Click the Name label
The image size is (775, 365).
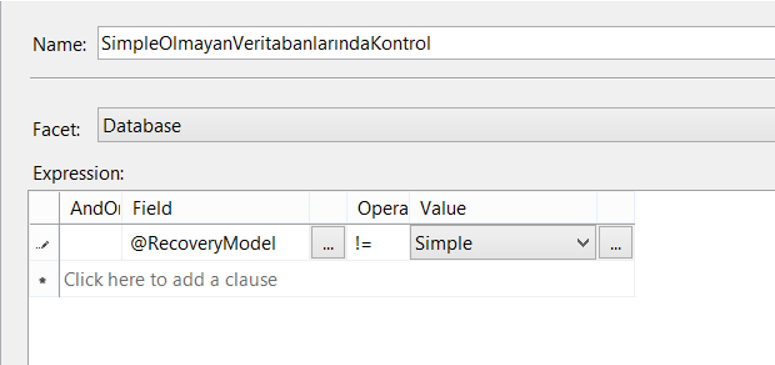pos(59,45)
